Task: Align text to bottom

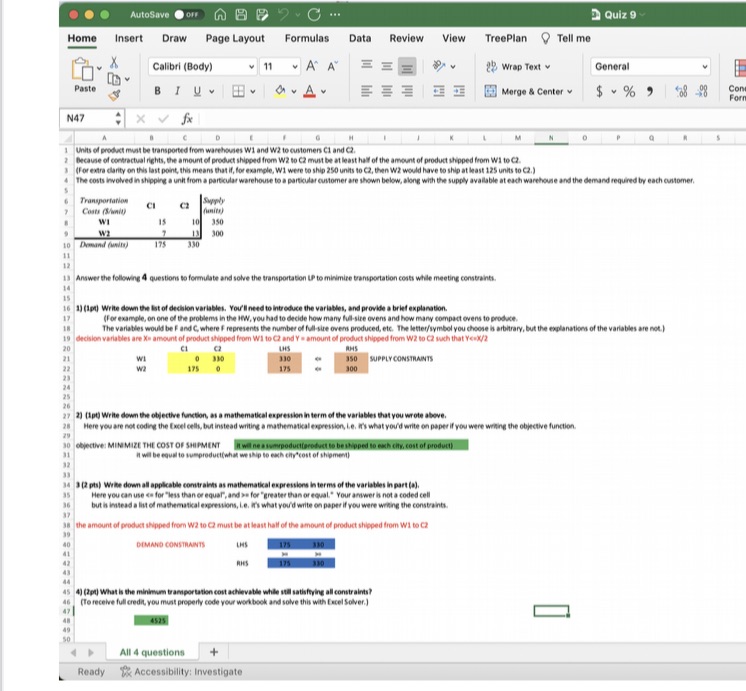Action: 407,67
